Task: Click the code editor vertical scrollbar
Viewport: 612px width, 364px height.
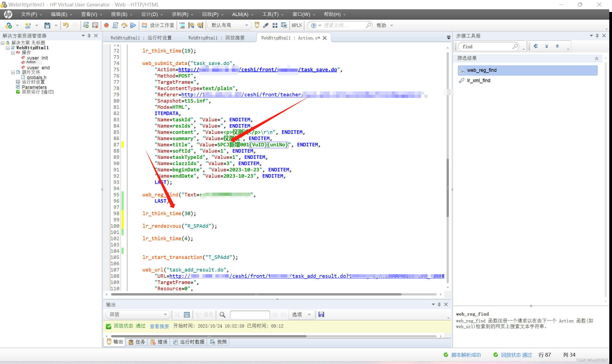Action: pos(447,188)
